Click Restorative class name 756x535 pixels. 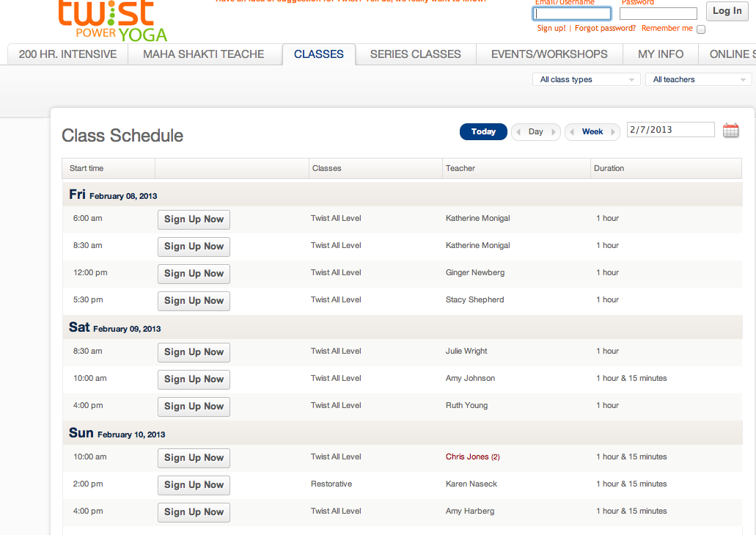pos(331,484)
